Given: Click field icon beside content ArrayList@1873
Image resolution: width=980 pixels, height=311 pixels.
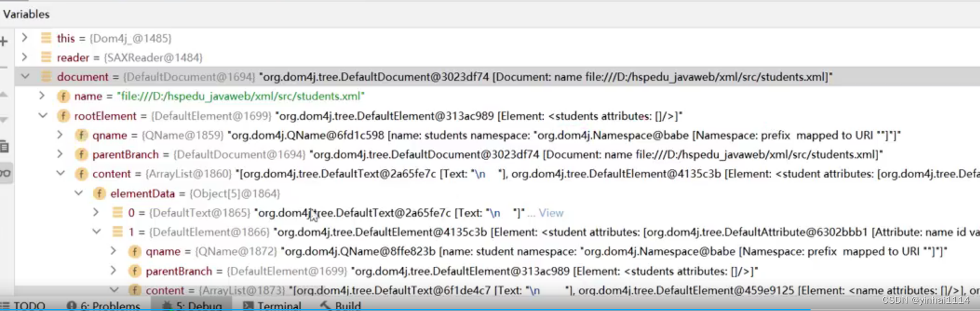Looking at the screenshot, I should pyautogui.click(x=135, y=290).
